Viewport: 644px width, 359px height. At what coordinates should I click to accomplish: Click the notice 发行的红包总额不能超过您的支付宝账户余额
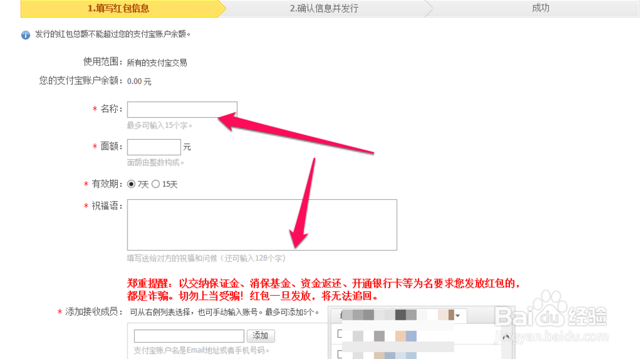tap(113, 34)
